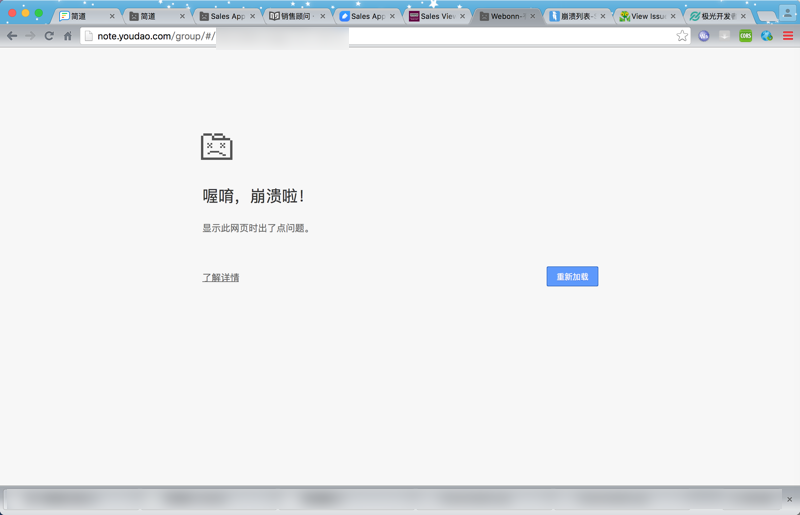Click the 喔唷，崩溃啦！ heading
Screen dimensions: 800x515
tap(254, 196)
